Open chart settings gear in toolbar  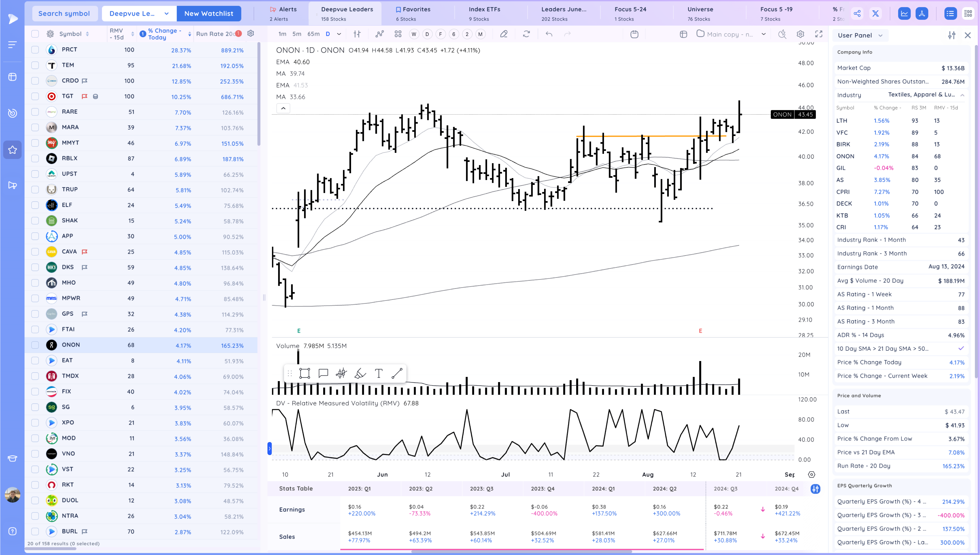(x=800, y=34)
